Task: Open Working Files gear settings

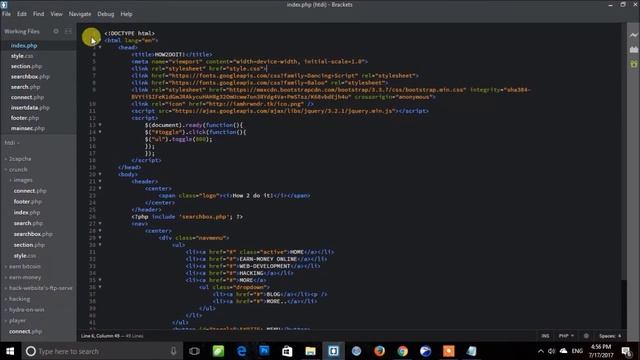Action: [x=56, y=31]
